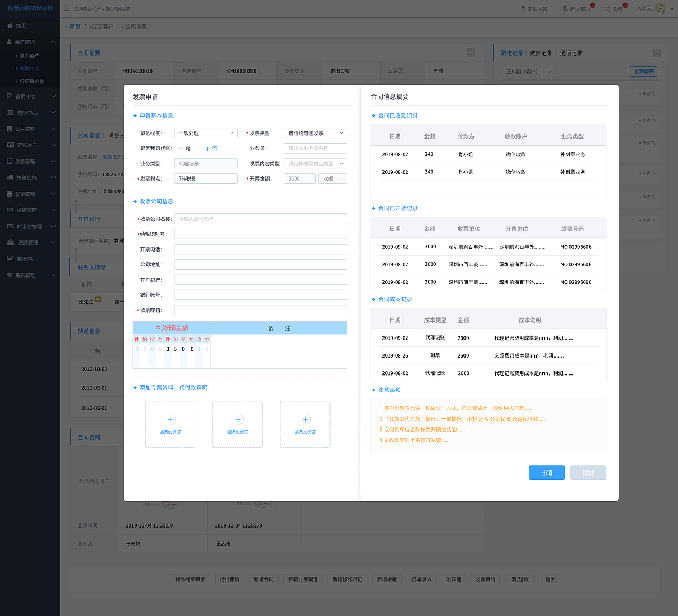Viewport: 678px width, 616px height.
Task: Open the 消息 notification bell
Action: pos(608,9)
